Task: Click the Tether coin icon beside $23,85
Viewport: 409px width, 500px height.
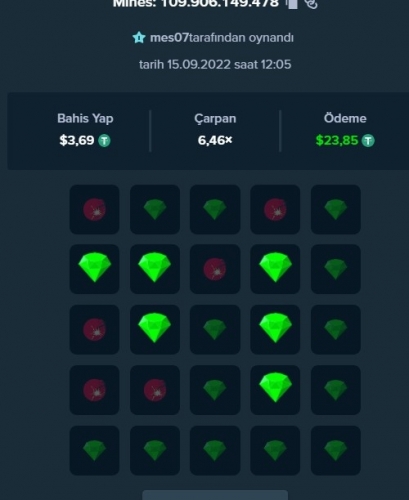Action: (x=368, y=141)
